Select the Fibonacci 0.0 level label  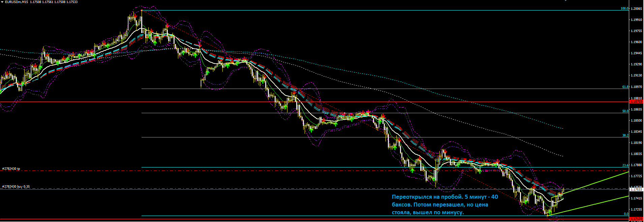pos(626,214)
